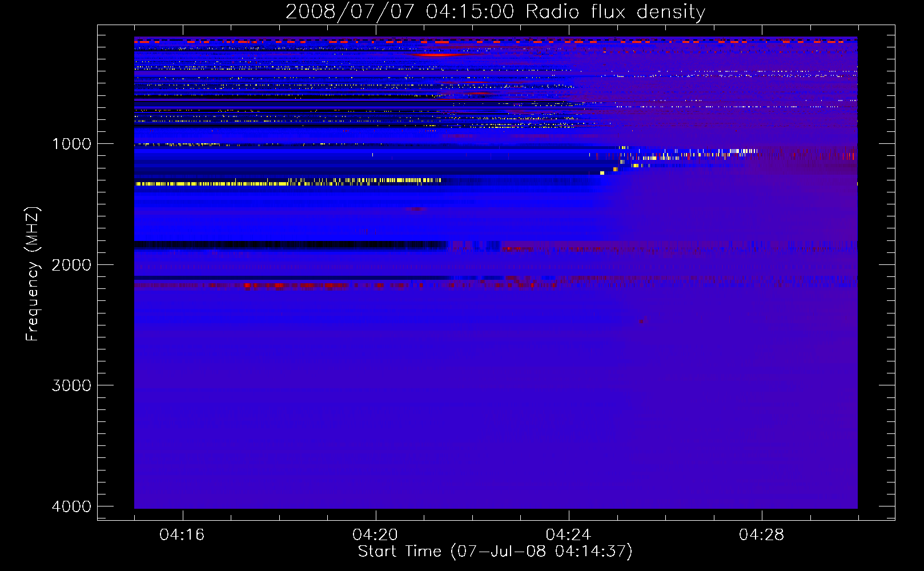This screenshot has height=571, width=924.
Task: Click the 1000 frequency axis label
Action: (x=71, y=144)
